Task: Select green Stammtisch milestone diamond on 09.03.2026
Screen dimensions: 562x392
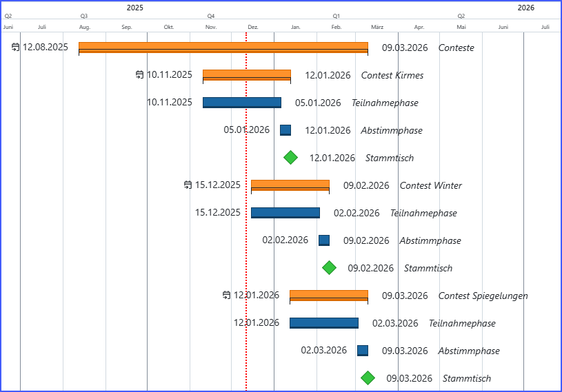Action: point(368,378)
